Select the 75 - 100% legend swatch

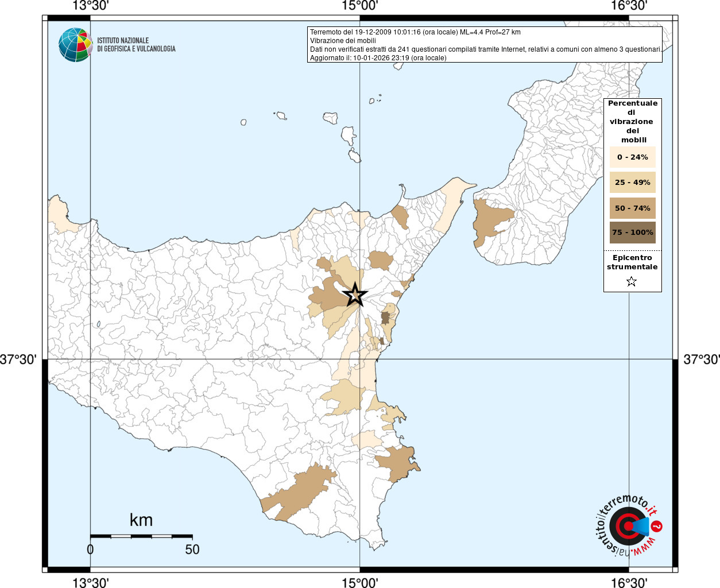(x=632, y=233)
